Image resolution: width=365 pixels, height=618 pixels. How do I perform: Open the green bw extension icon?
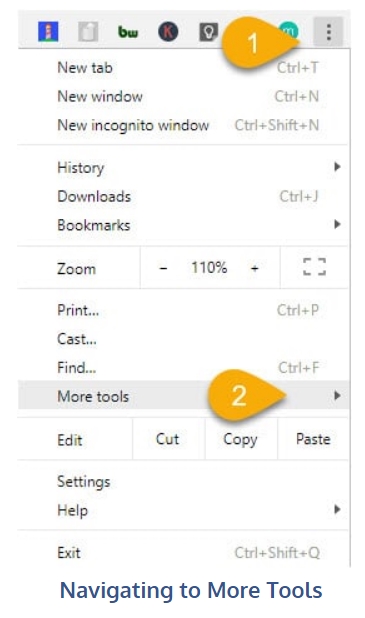(128, 32)
